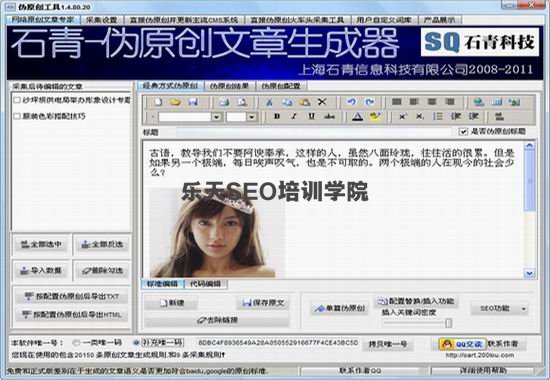Choose font color A icon
Screen dimensions: 550x380
357,116
